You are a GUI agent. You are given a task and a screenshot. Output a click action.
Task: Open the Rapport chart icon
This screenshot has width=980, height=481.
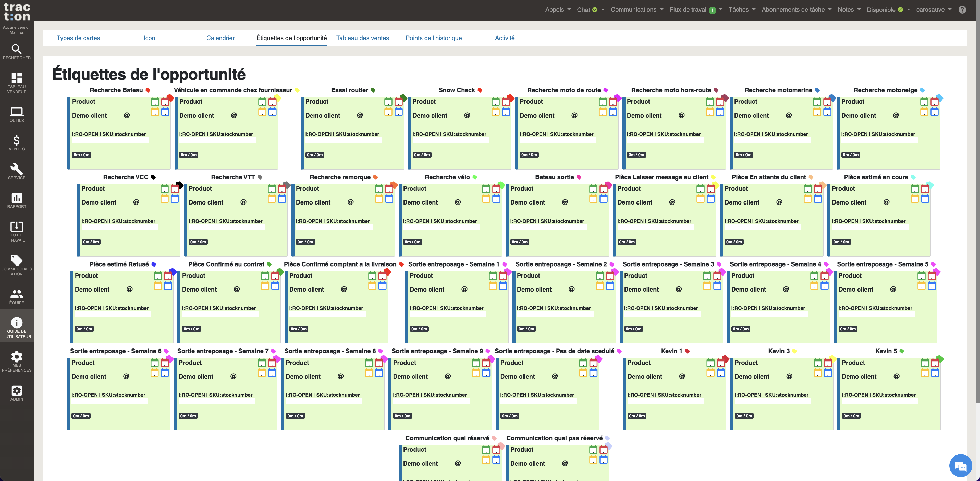pos(17,200)
